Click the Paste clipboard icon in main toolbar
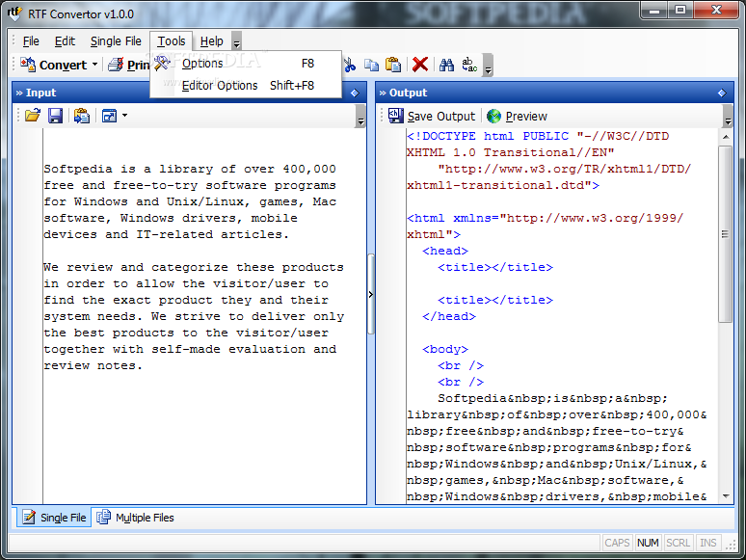 click(393, 65)
